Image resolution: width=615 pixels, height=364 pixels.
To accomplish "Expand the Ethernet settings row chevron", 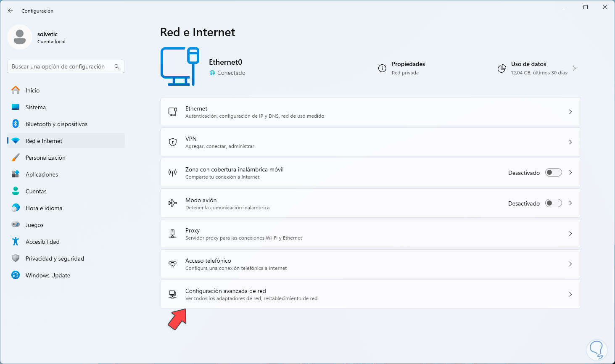I will 570,111.
